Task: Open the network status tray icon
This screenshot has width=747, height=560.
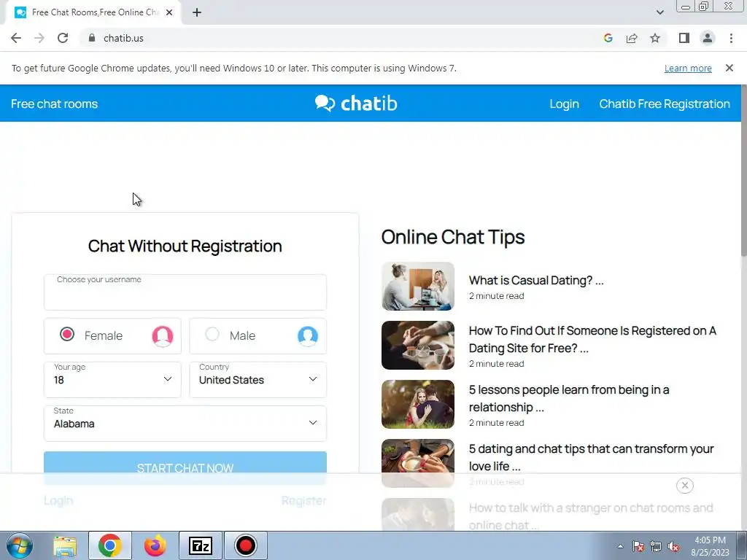Action: click(x=656, y=546)
